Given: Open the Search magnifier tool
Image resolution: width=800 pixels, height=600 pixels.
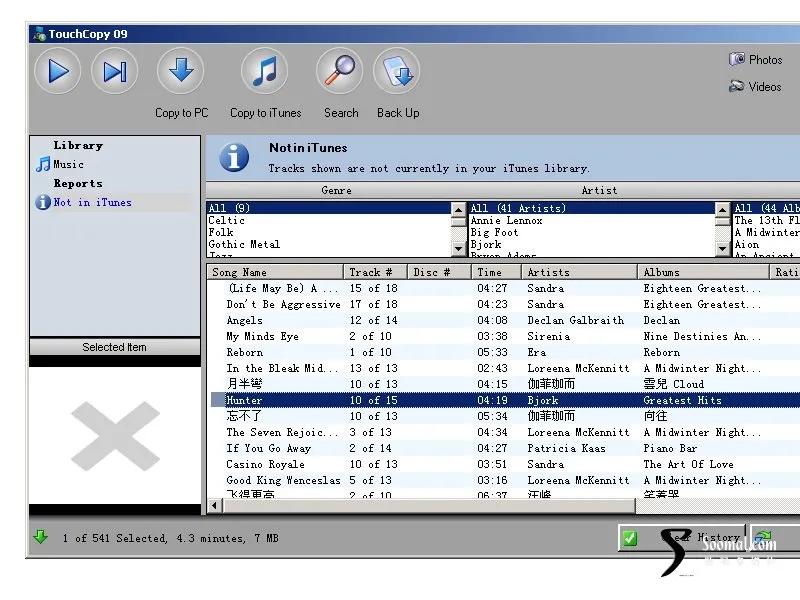Looking at the screenshot, I should tap(340, 71).
